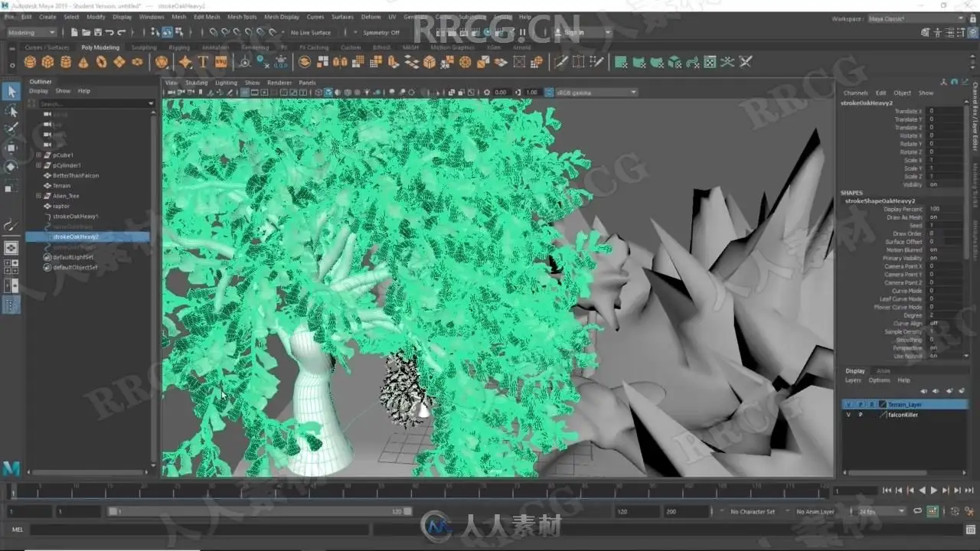The width and height of the screenshot is (980, 551).
Task: Create a polygon torus from shelf
Action: 101,62
